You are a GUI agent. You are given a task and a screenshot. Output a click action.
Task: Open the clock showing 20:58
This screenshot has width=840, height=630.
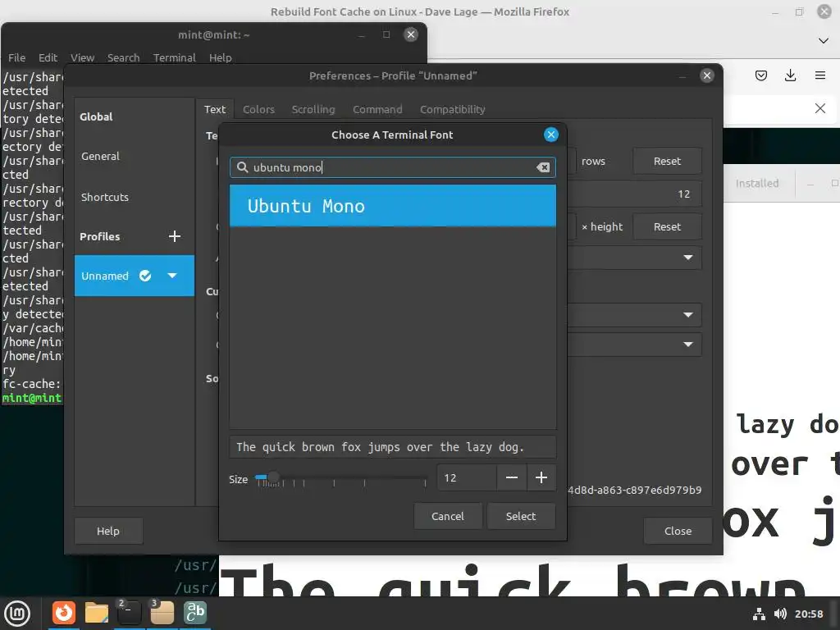click(809, 614)
